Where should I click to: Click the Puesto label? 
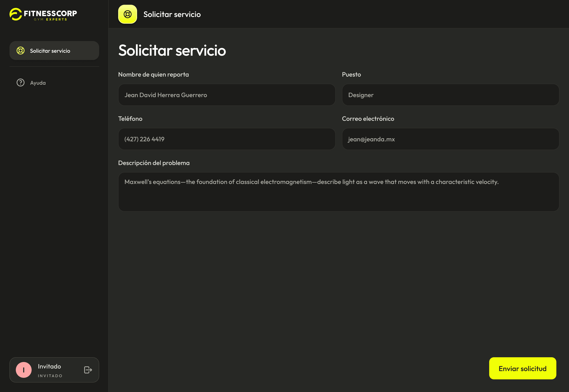[x=351, y=74]
